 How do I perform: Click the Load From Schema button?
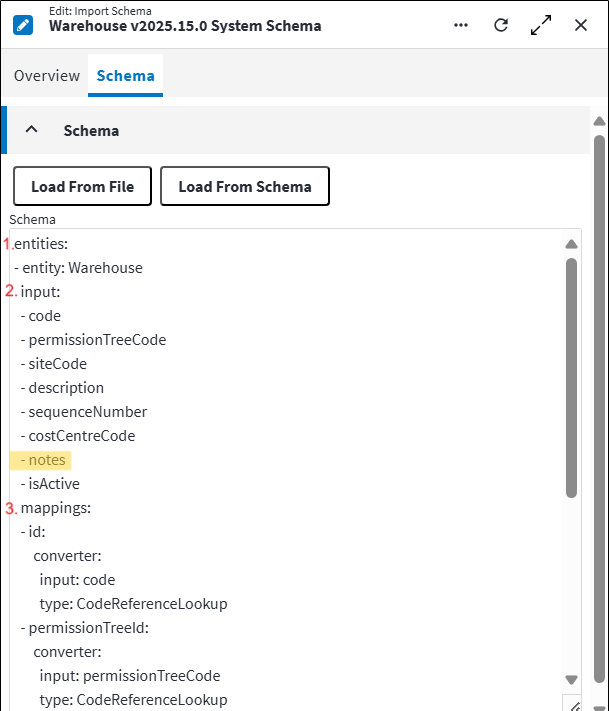(x=245, y=186)
